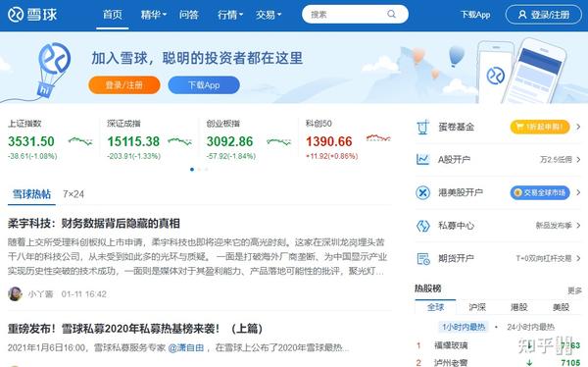
Task: Select 1小时内最热 filter
Action: [x=464, y=327]
